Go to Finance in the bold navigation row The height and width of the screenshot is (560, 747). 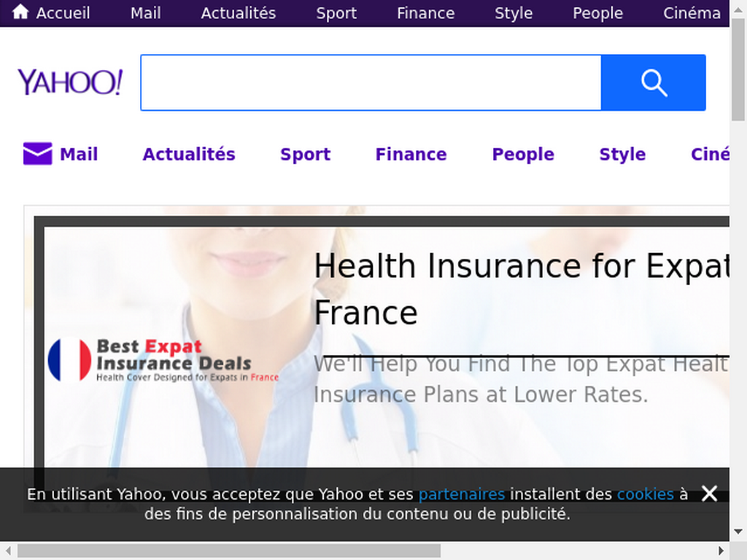point(411,154)
